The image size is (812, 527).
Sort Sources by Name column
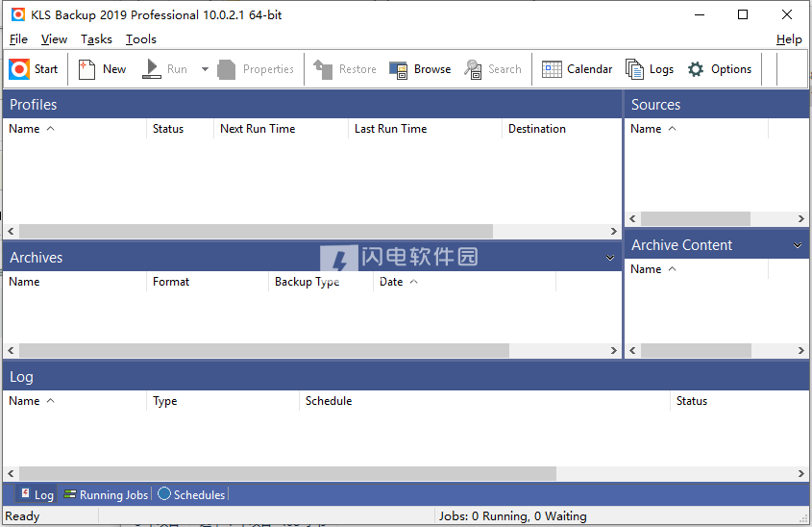pyautogui.click(x=697, y=129)
